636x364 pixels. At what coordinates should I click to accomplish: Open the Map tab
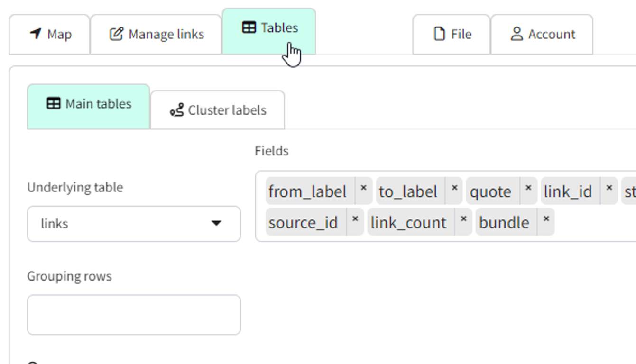(x=50, y=35)
